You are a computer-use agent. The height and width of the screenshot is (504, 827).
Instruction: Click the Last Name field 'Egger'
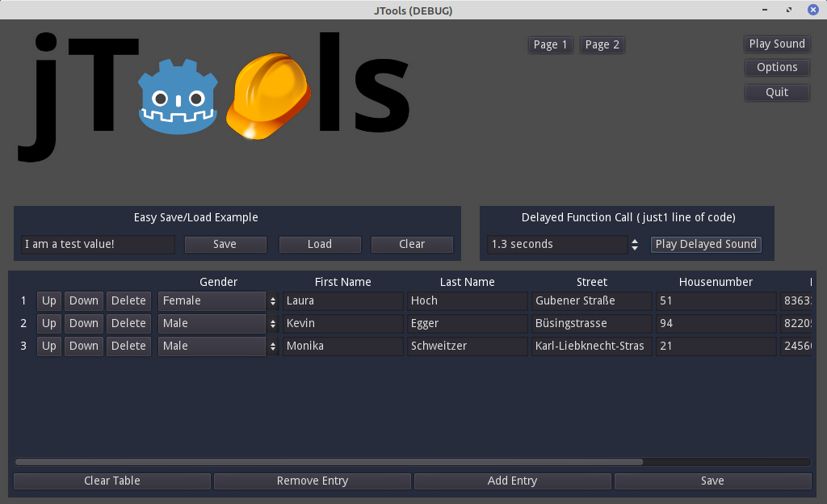tap(468, 323)
